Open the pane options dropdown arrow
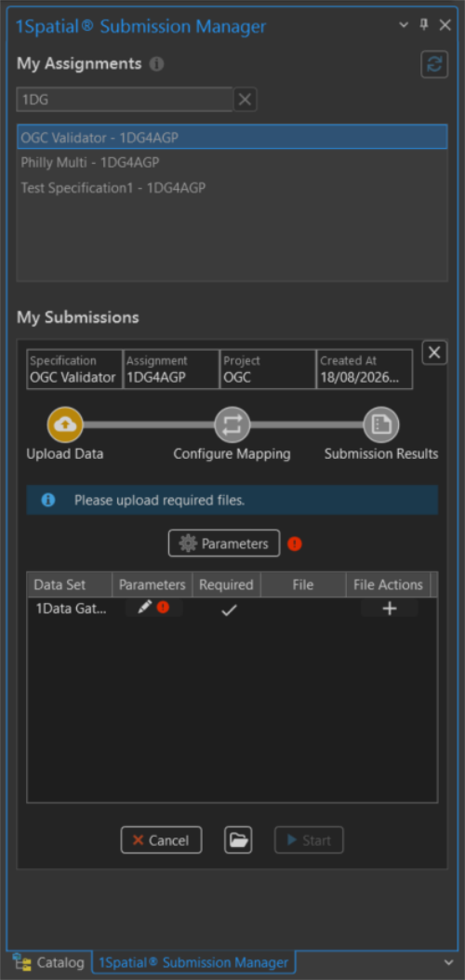 click(x=404, y=25)
